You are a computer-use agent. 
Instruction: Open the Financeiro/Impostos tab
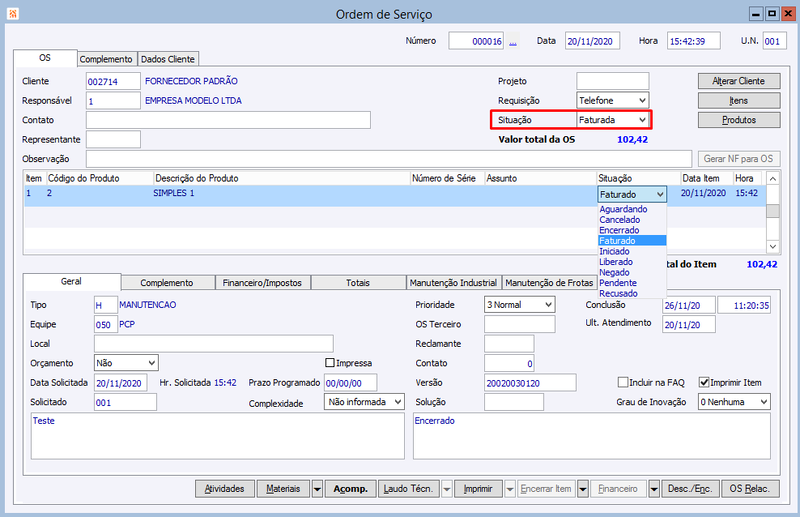click(x=262, y=283)
